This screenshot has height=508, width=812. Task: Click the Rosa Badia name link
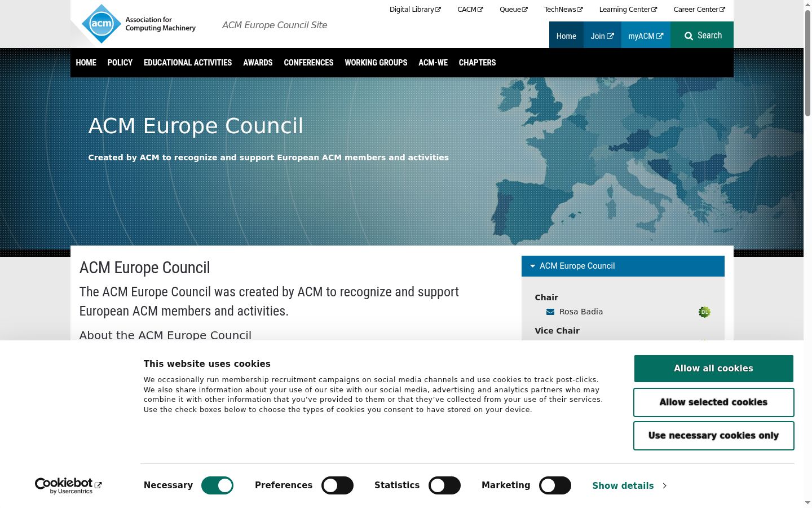[x=581, y=312]
